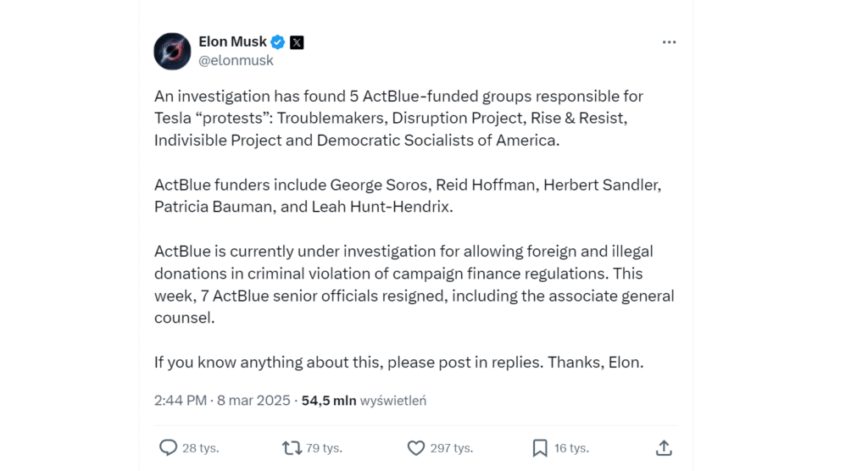This screenshot has height=471, width=868.
Task: Click the 16 tys. bookmarks count
Action: (571, 448)
